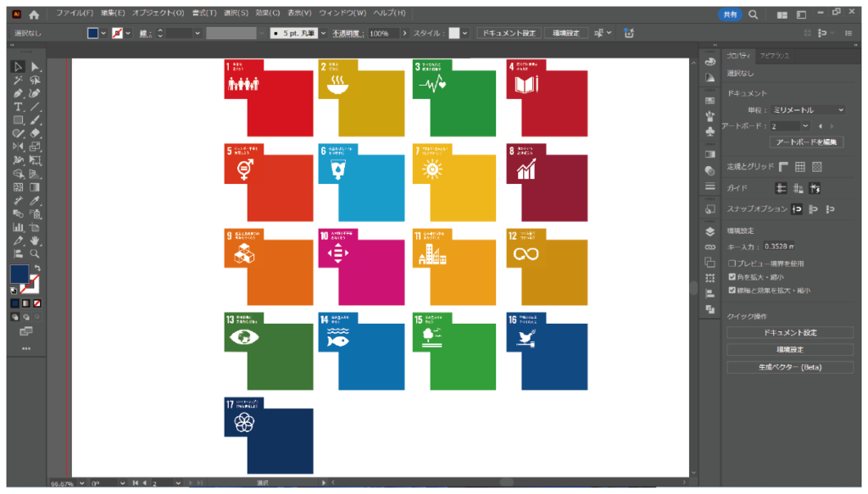This screenshot has height=494, width=868.
Task: Select the Free Transform tool
Action: [35, 160]
